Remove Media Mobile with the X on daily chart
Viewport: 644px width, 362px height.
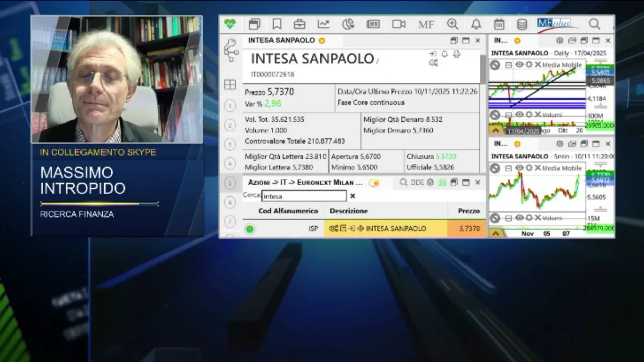pos(538,65)
